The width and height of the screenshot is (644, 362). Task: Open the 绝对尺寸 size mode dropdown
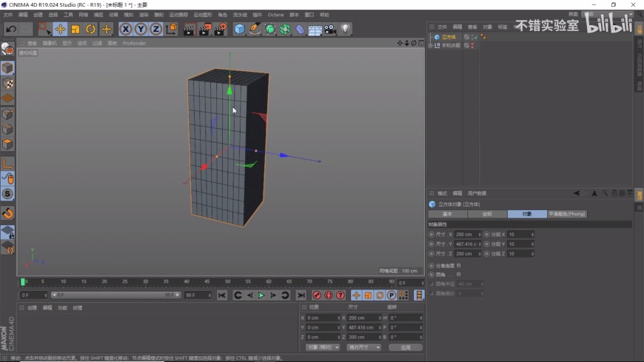click(x=363, y=347)
